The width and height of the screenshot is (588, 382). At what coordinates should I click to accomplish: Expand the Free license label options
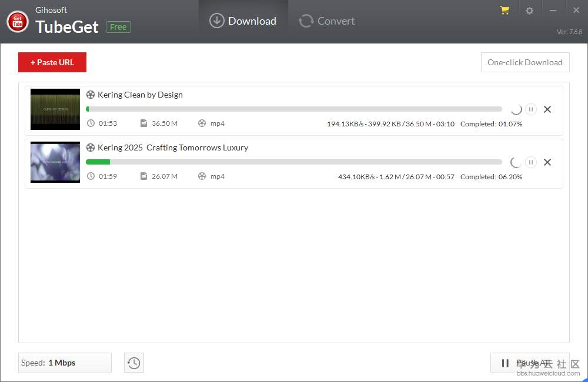click(118, 27)
